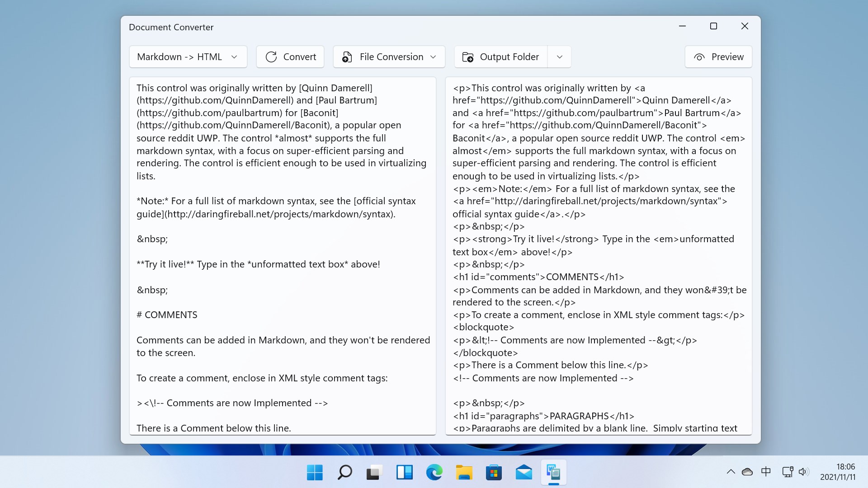
Task: Open Task View in taskbar
Action: [374, 473]
